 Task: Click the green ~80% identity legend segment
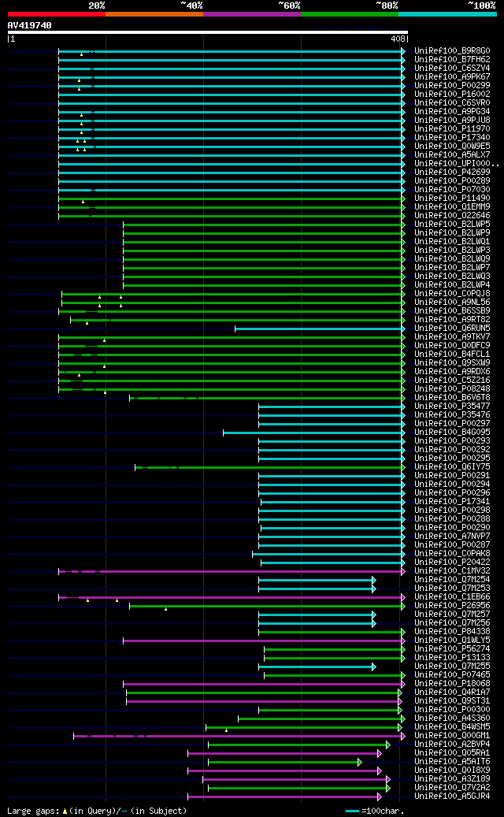[350, 14]
